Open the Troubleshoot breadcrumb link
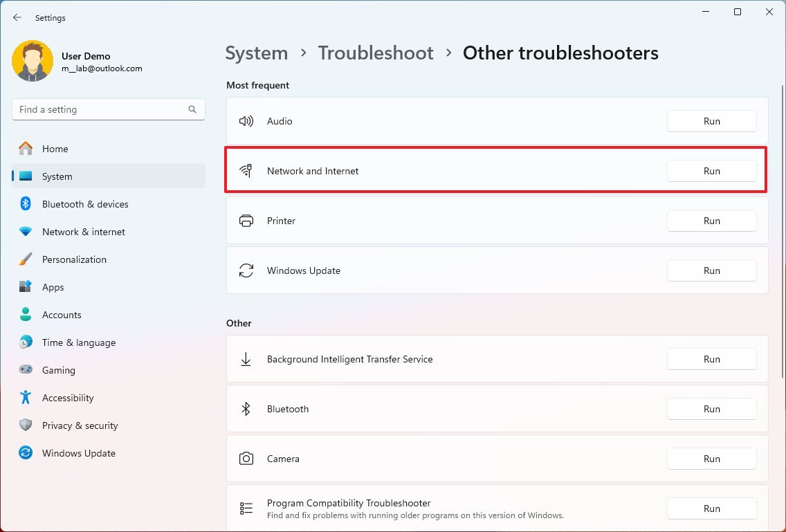 (376, 53)
